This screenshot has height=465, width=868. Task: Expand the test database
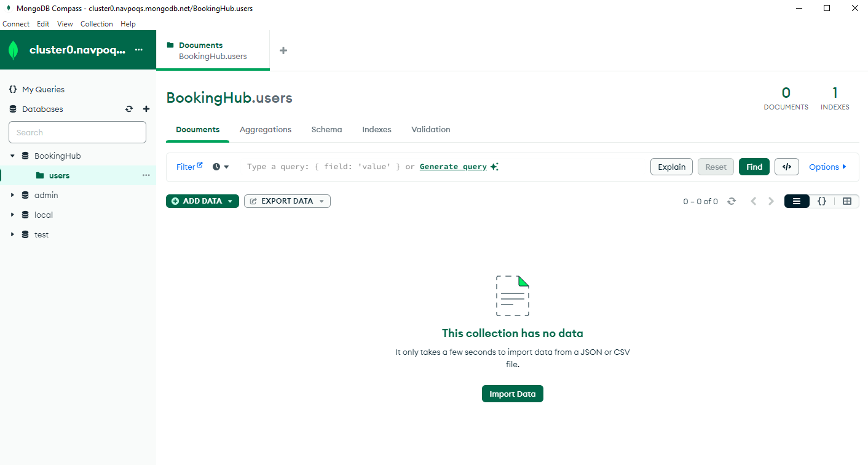coord(12,234)
